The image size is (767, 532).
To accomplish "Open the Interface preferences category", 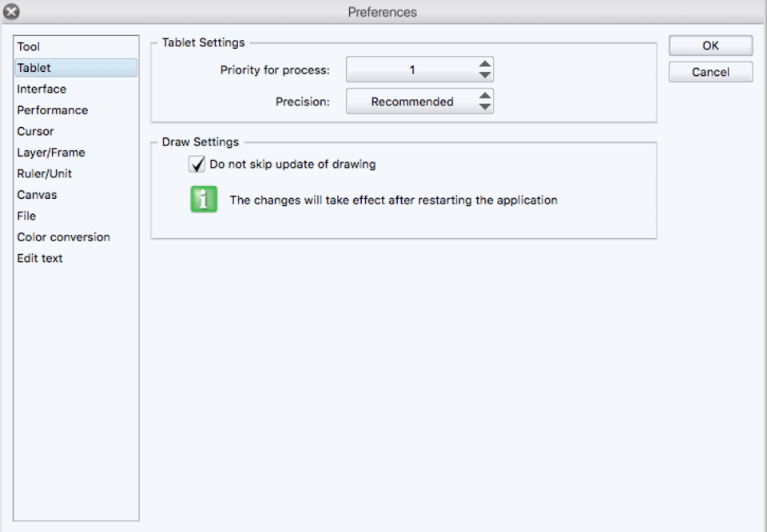I will (x=42, y=89).
